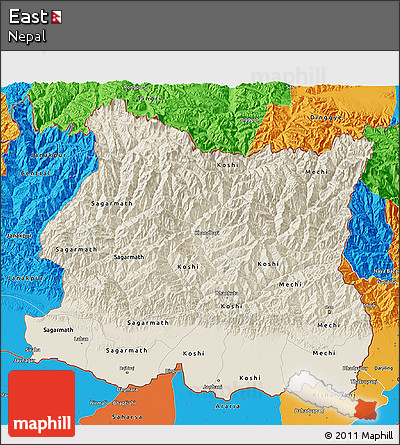Click the "Mechi" label directly below Dinggye

pyautogui.click(x=317, y=172)
